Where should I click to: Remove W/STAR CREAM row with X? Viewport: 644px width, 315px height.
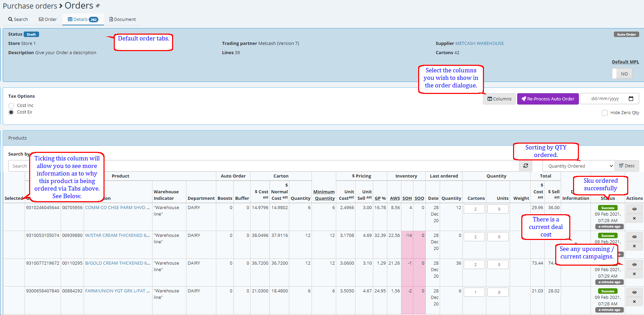(634, 246)
